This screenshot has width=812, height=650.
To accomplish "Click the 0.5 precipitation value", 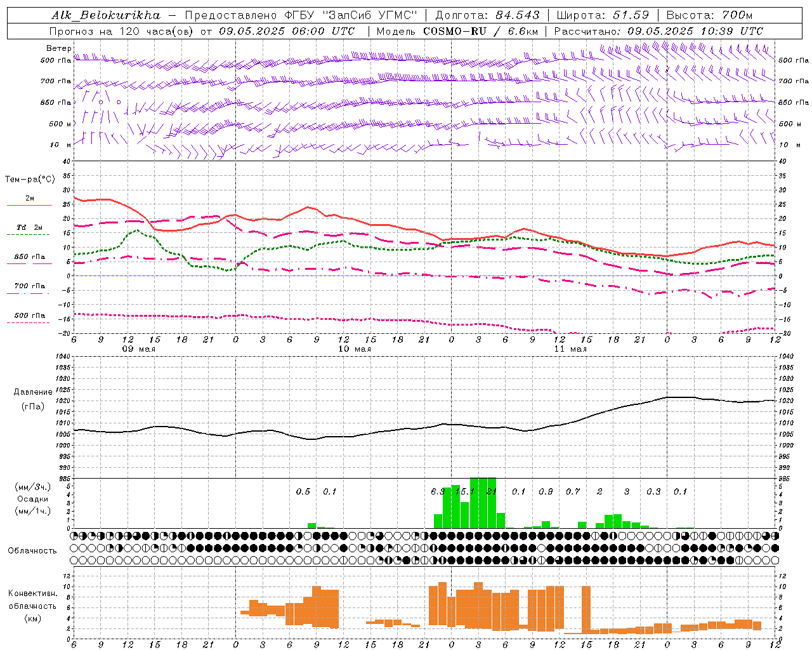I will click(303, 491).
